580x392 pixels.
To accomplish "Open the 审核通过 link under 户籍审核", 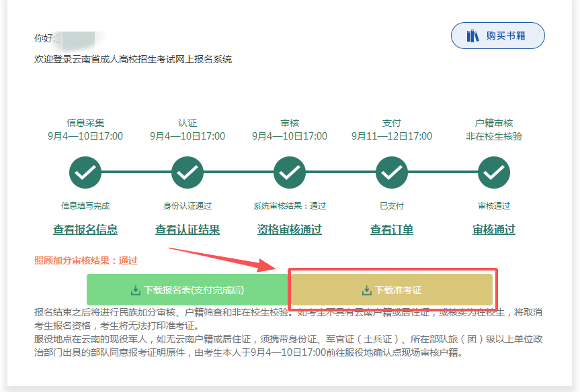I will tap(494, 230).
